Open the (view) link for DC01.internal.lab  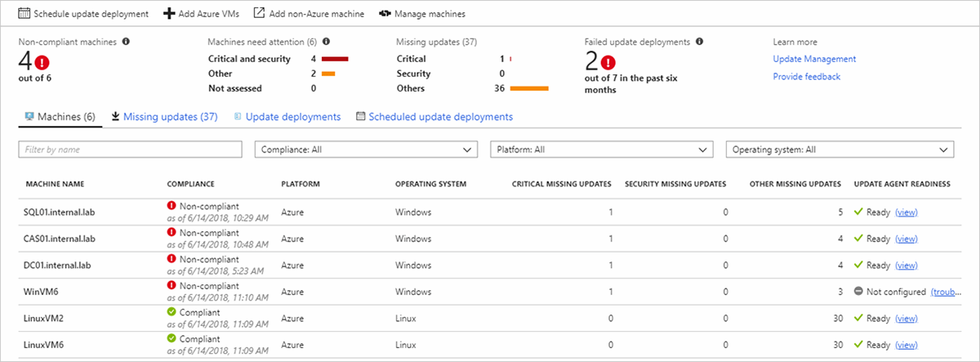(906, 266)
